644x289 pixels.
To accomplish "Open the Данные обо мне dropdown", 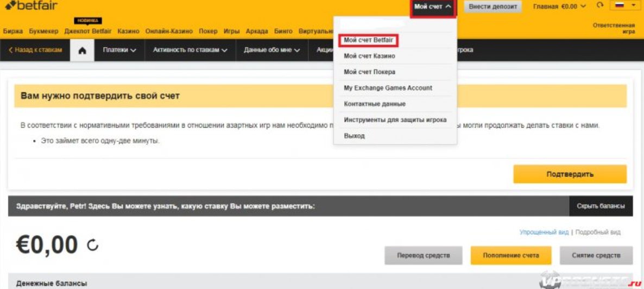I will point(272,50).
